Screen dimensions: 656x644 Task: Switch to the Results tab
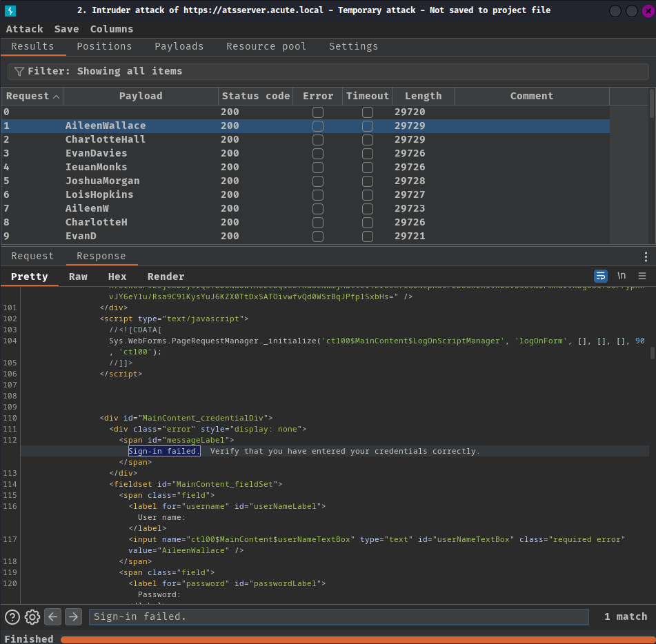click(32, 46)
